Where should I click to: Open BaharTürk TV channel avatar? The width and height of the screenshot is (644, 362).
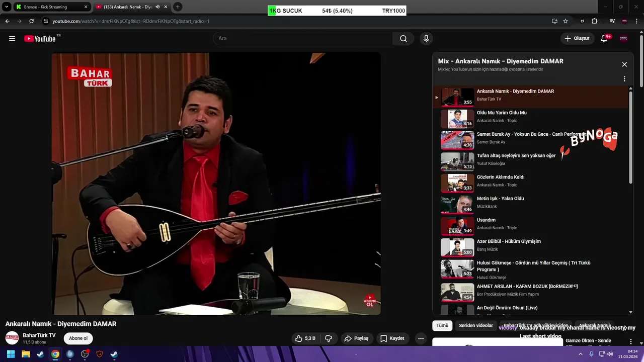[12, 338]
